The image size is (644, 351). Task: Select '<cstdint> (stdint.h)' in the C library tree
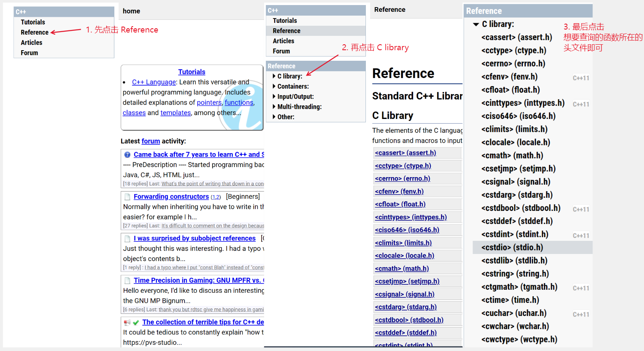point(515,234)
